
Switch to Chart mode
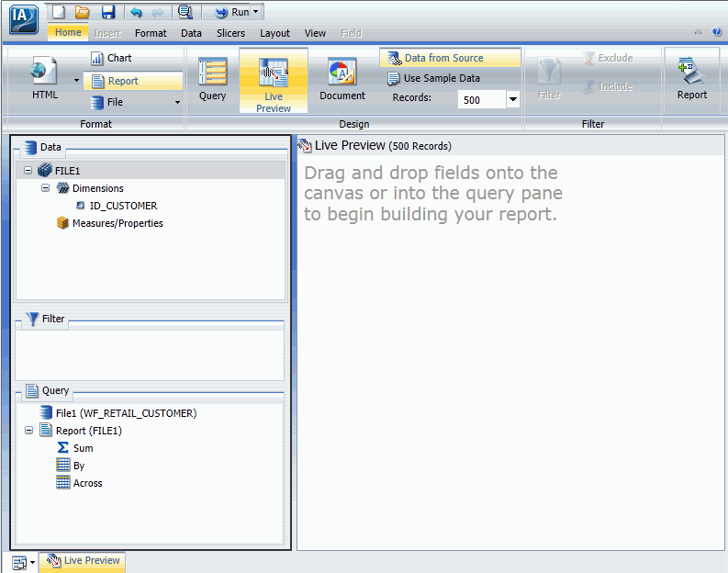click(x=111, y=58)
